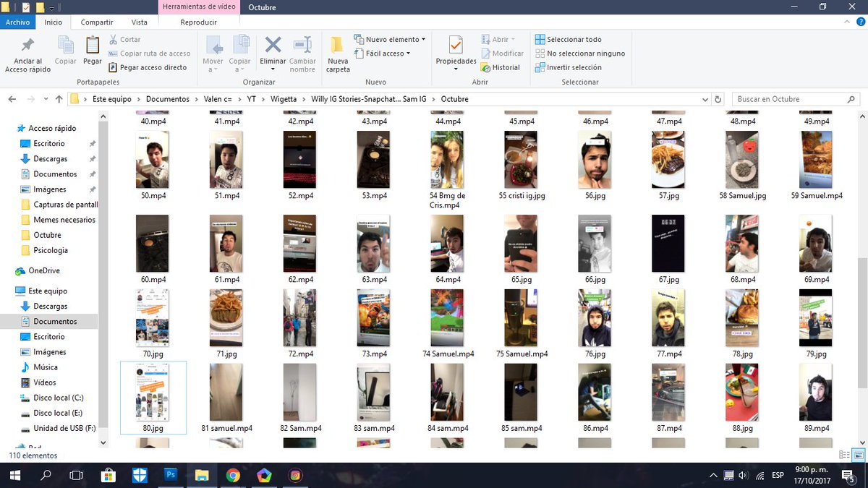Switch to the Vista ribbon tab
Screen dimensions: 868x488
pyautogui.click(x=139, y=22)
